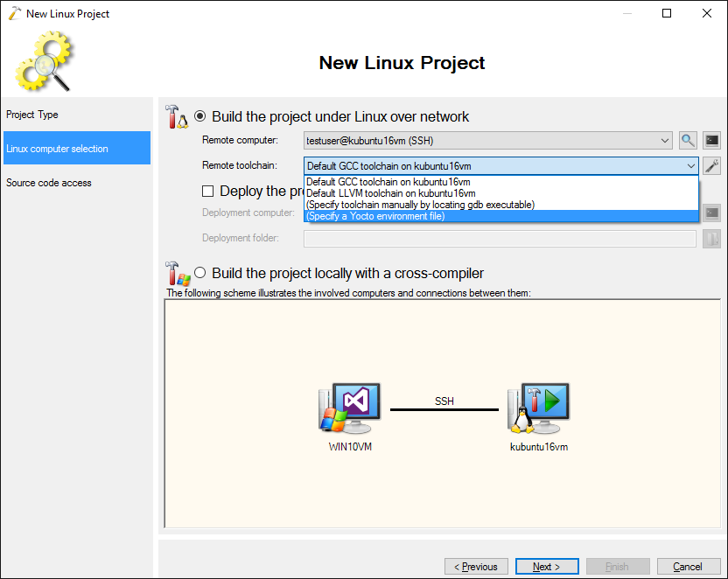Click the hammer with Windows flag icon

pos(178,274)
